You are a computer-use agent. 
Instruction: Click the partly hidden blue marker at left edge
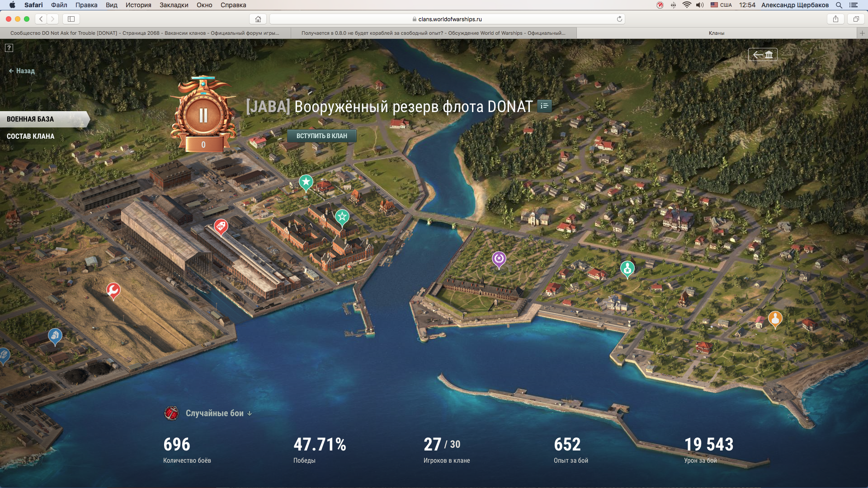[4, 356]
